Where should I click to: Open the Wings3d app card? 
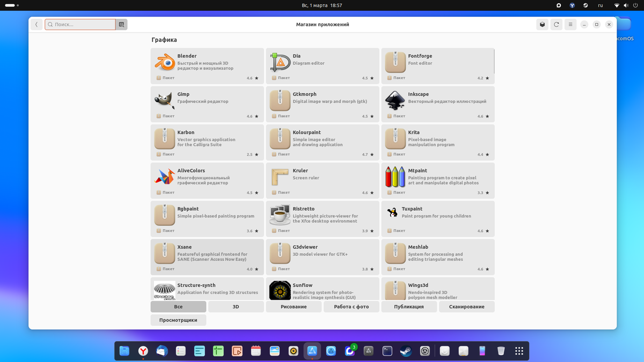(438, 289)
